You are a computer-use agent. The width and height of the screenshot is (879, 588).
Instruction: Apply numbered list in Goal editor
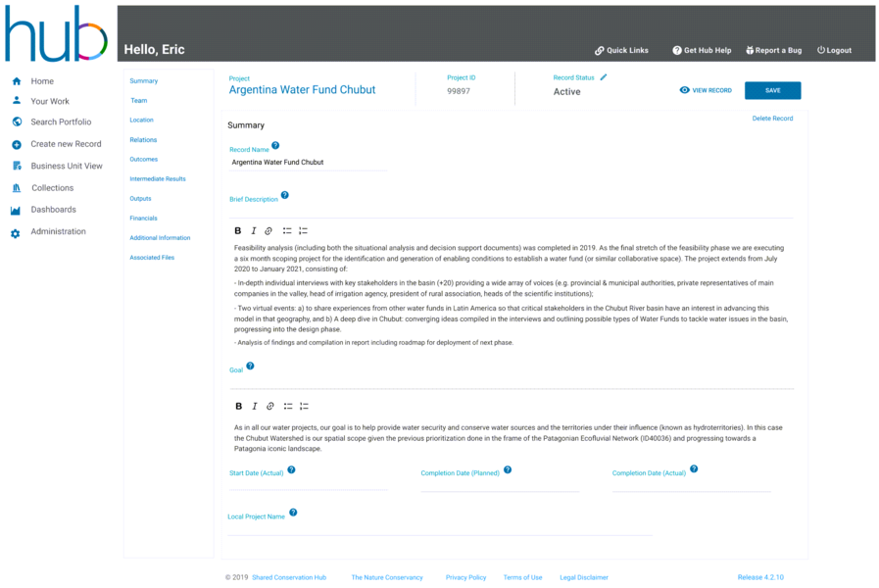[x=304, y=406]
